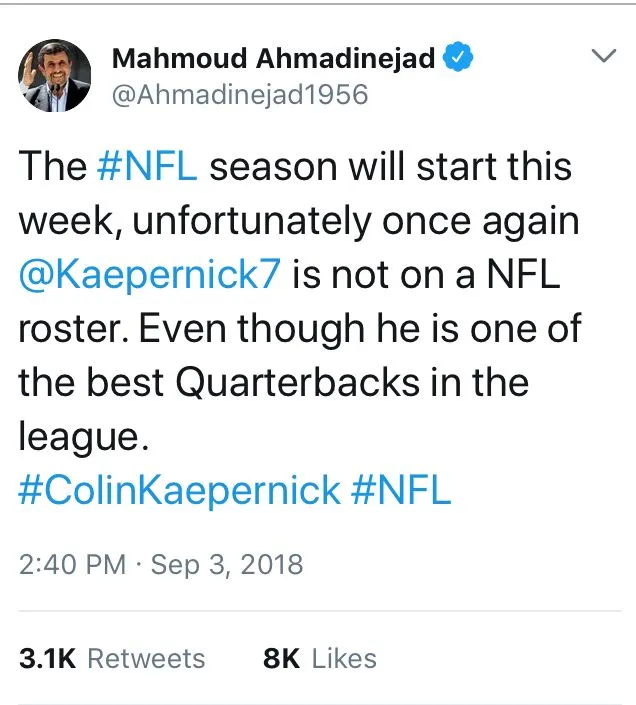Viewport: 636px width, 705px height.
Task: Click the word 'roster.' in the tweet
Action: coord(72,328)
